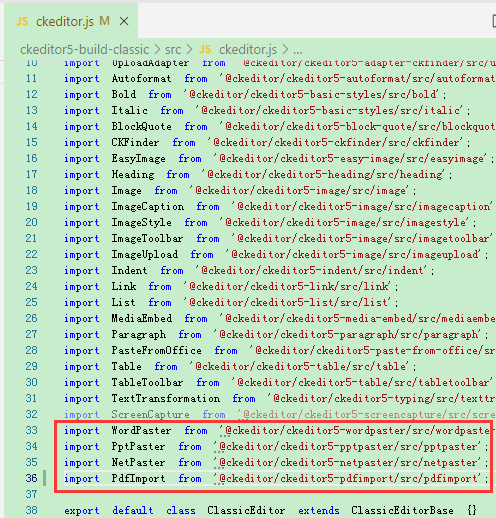496x518 pixels.
Task: Select the ckeditor.js editor tab
Action: [x=71, y=21]
